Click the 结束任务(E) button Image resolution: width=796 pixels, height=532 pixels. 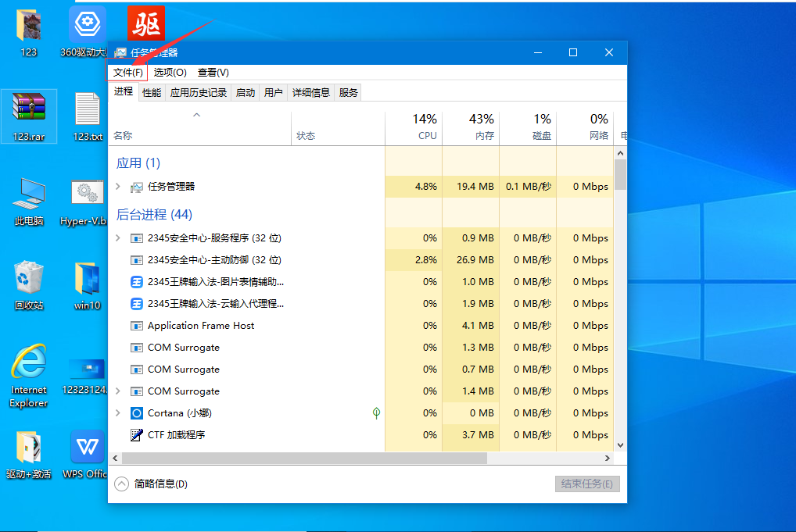pyautogui.click(x=587, y=484)
